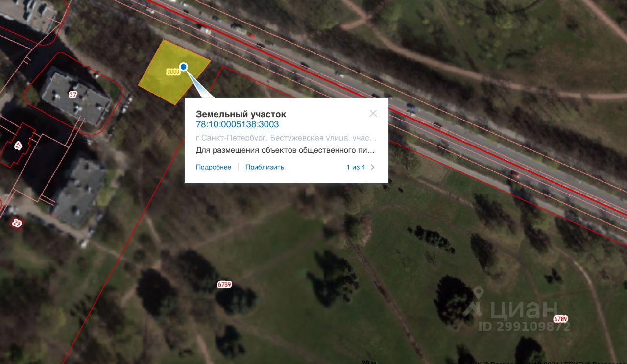The height and width of the screenshot is (364, 627).
Task: Click the Для размещения объектов description text
Action: click(x=286, y=150)
